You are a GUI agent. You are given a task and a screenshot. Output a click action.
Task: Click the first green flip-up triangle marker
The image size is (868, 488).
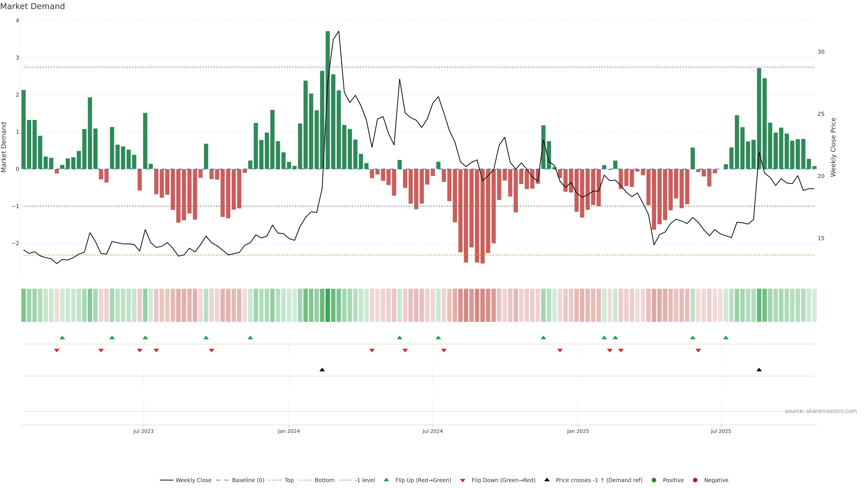[62, 338]
